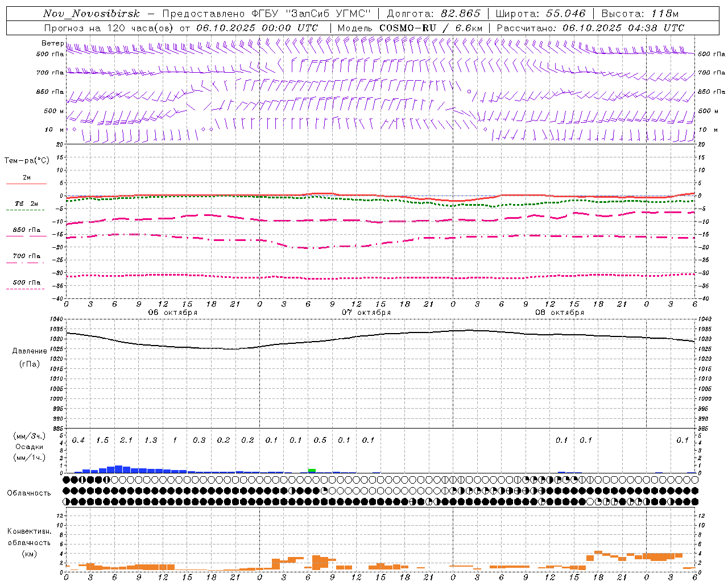Click the "Td 2м" legend entry
Viewport: 728px width, 582px height.
point(26,203)
